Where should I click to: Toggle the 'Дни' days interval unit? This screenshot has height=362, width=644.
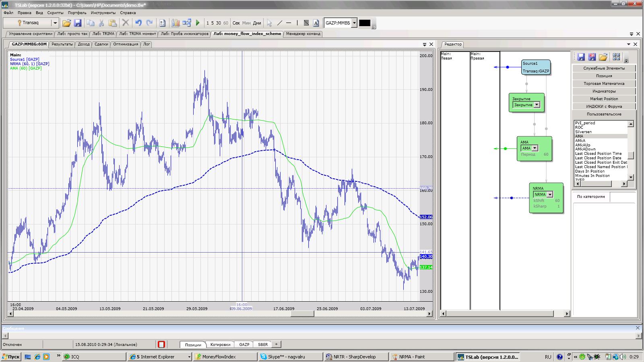pyautogui.click(x=257, y=23)
